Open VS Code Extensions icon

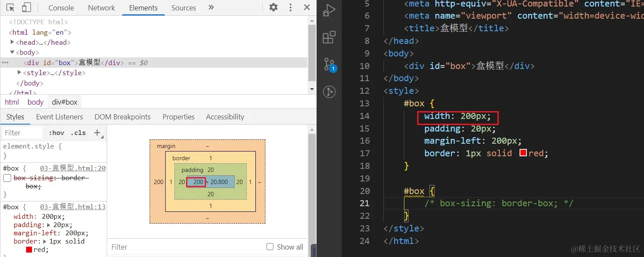pos(329,37)
